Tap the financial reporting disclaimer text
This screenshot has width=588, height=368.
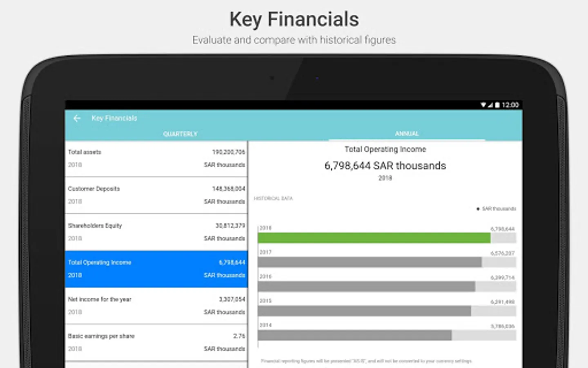pos(366,361)
